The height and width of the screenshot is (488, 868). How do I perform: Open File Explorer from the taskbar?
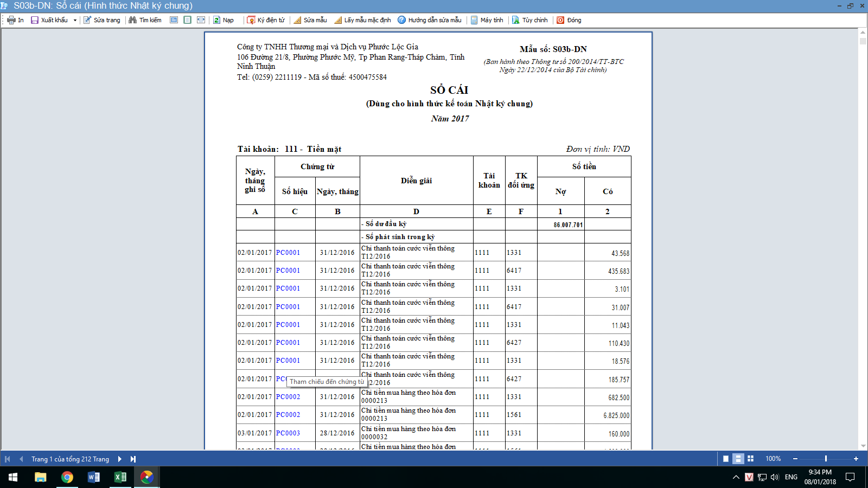click(x=40, y=477)
